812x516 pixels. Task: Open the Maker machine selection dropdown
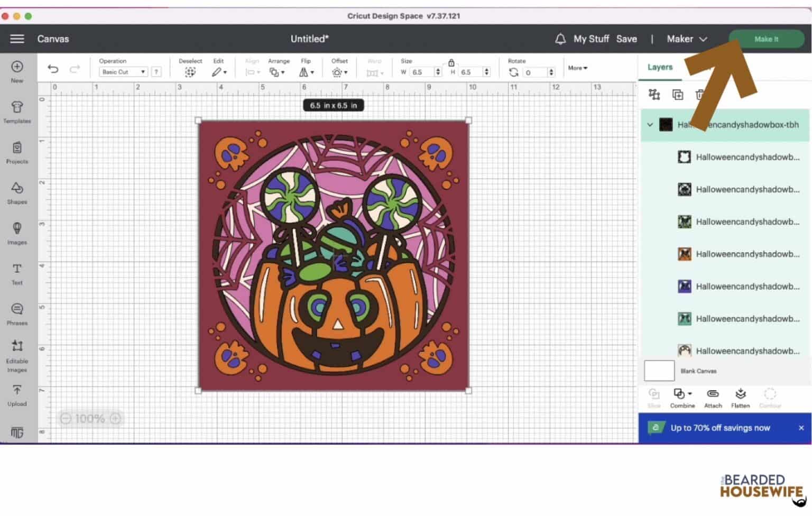point(704,39)
